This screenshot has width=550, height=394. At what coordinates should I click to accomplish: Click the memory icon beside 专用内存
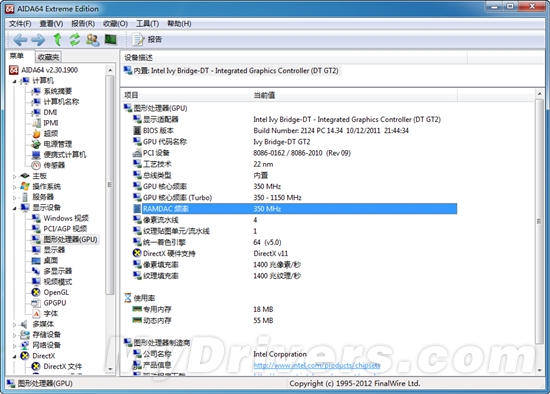click(137, 309)
